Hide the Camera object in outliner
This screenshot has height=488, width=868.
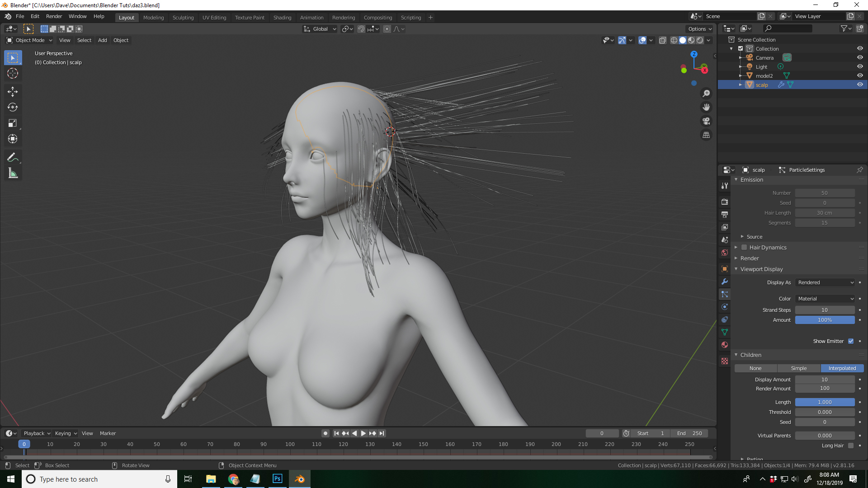(x=860, y=58)
